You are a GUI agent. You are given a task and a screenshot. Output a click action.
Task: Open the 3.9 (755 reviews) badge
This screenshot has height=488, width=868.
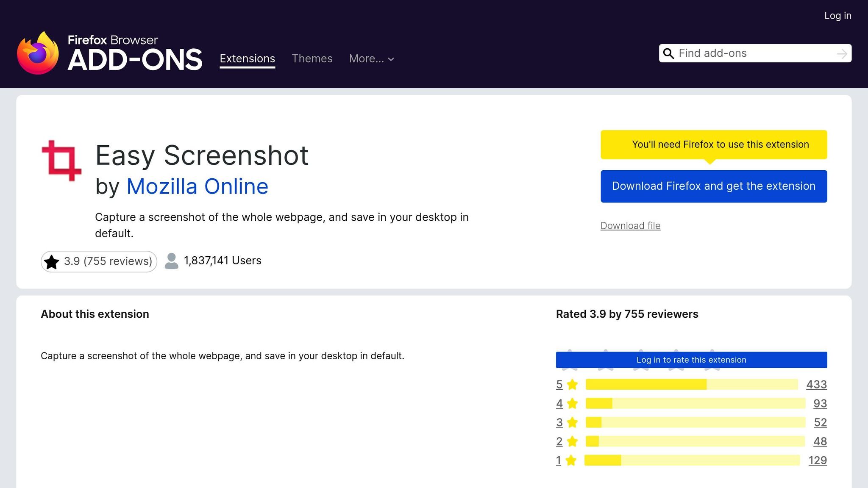[99, 261]
